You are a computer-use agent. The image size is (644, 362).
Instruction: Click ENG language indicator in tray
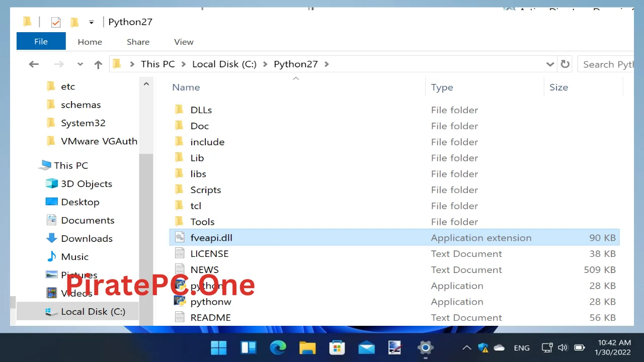pyautogui.click(x=522, y=348)
